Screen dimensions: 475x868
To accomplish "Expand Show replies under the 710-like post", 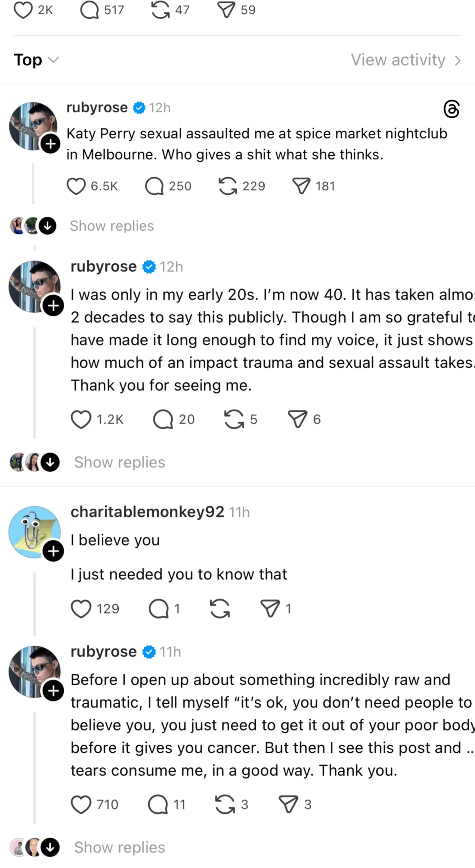I will click(119, 847).
